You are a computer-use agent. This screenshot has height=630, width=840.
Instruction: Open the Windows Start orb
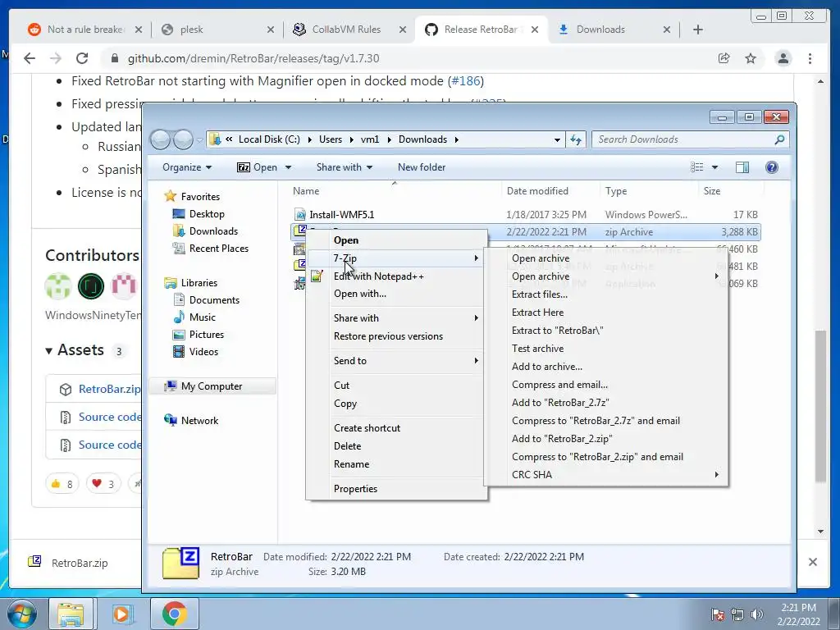pyautogui.click(x=21, y=614)
